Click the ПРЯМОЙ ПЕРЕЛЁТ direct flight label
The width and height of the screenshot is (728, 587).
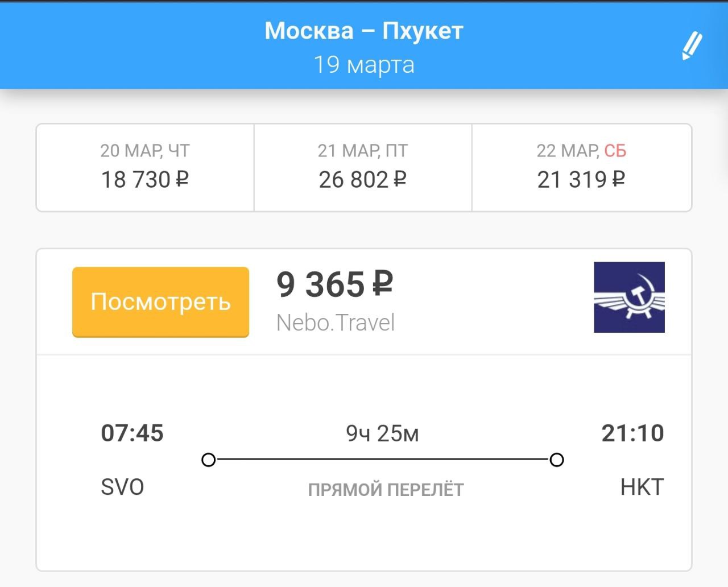click(x=386, y=490)
